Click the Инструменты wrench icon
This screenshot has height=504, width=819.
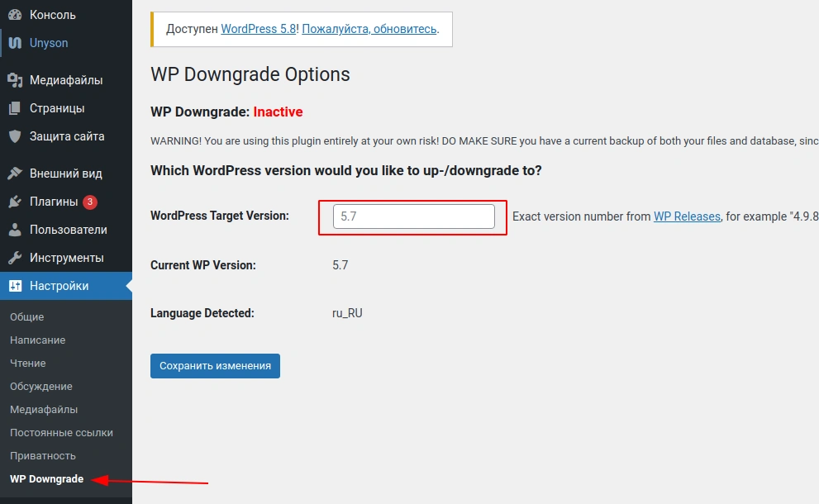pos(15,258)
